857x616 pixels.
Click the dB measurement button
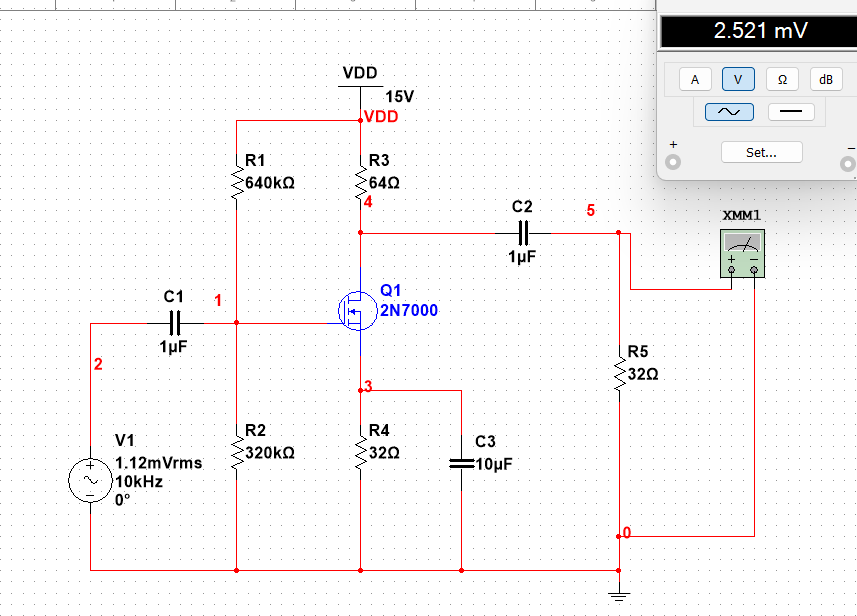click(x=825, y=78)
